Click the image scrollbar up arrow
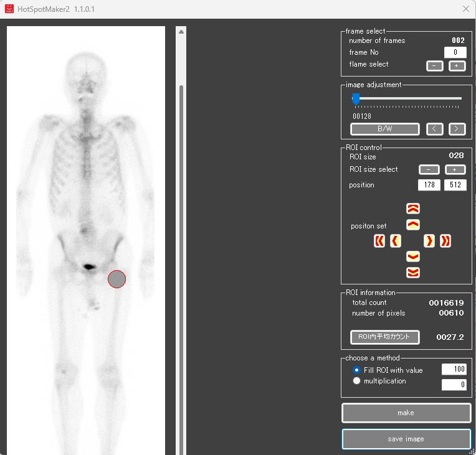476x455 pixels. 181,32
